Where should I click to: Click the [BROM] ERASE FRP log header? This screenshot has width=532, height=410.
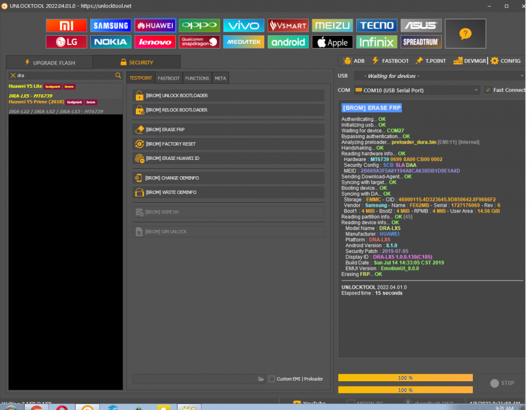coord(372,108)
